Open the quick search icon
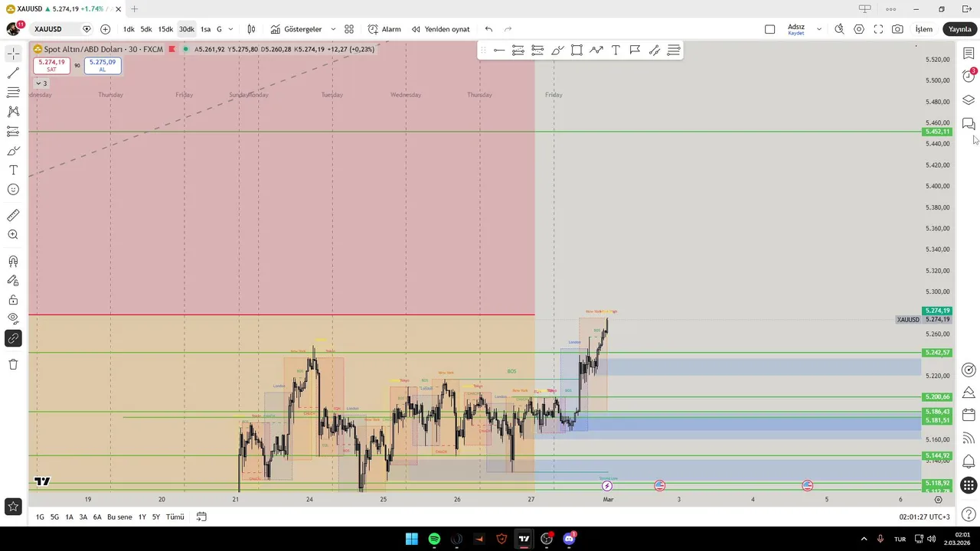Viewport: 980px width, 551px height. tap(839, 29)
